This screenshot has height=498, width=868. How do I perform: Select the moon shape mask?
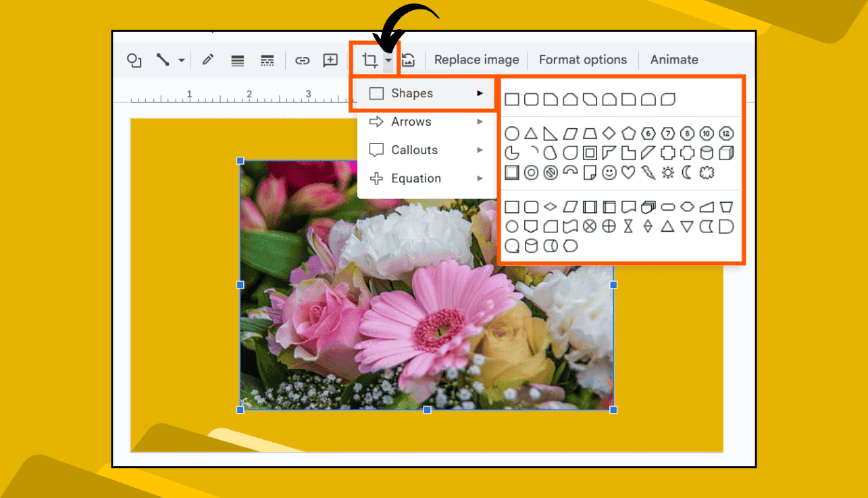click(x=686, y=172)
